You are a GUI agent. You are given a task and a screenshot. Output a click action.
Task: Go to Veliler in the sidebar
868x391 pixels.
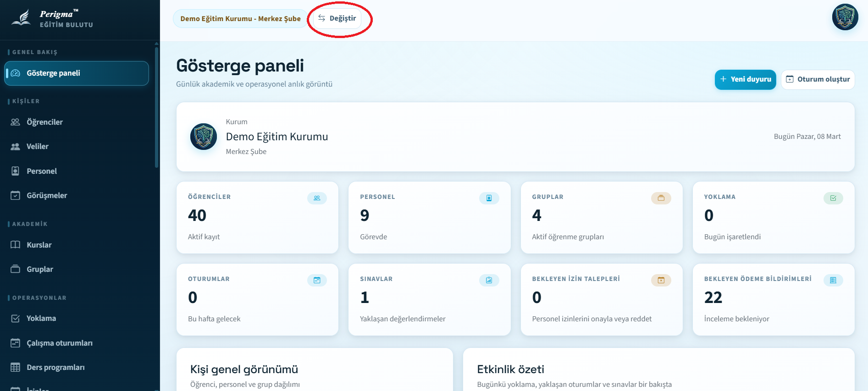pyautogui.click(x=37, y=146)
